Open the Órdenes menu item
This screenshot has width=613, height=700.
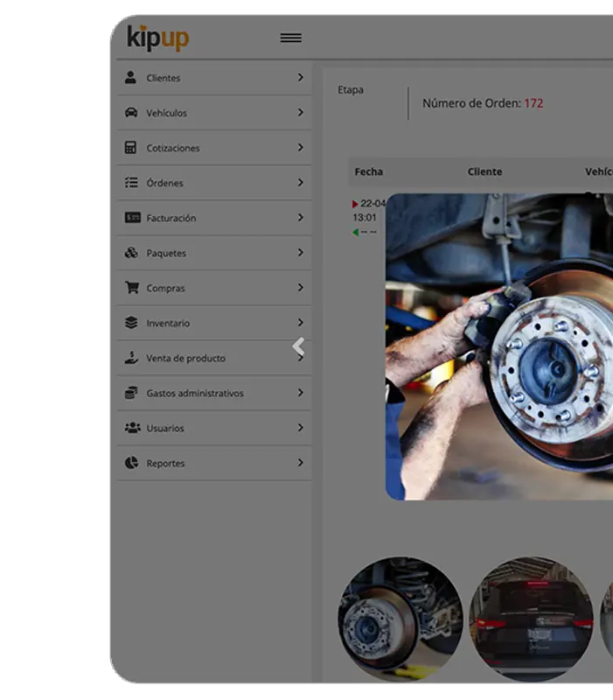pos(214,183)
